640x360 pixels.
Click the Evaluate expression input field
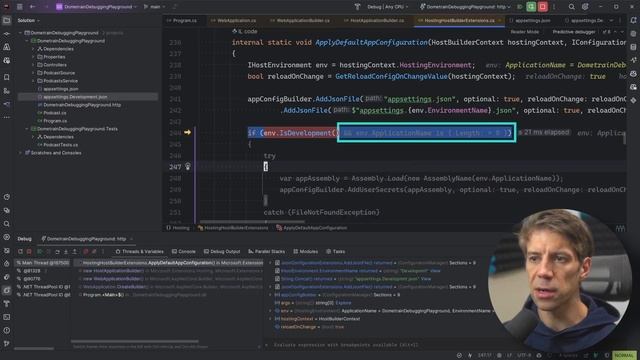coord(376,345)
